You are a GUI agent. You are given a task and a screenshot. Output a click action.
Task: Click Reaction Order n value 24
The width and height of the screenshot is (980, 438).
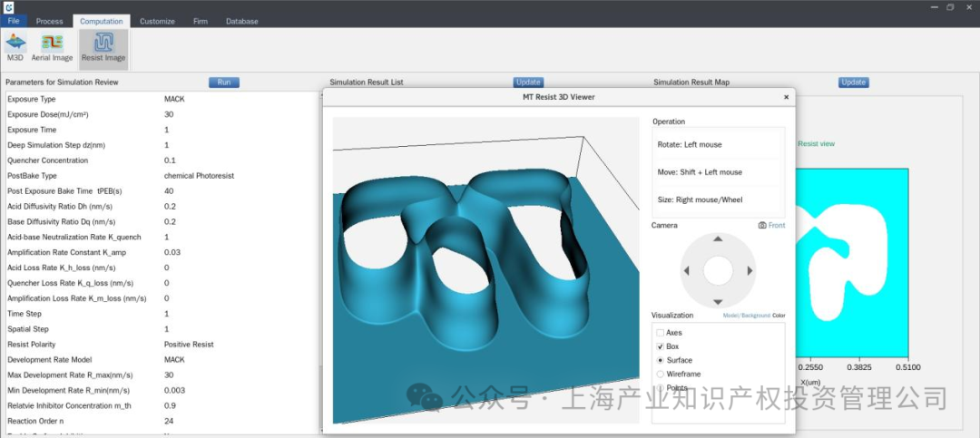pyautogui.click(x=169, y=421)
